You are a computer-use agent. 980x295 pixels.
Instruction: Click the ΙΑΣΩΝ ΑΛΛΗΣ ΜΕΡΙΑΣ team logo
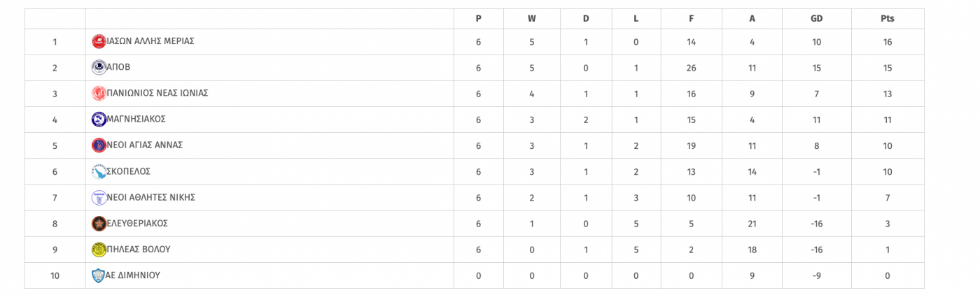(99, 42)
